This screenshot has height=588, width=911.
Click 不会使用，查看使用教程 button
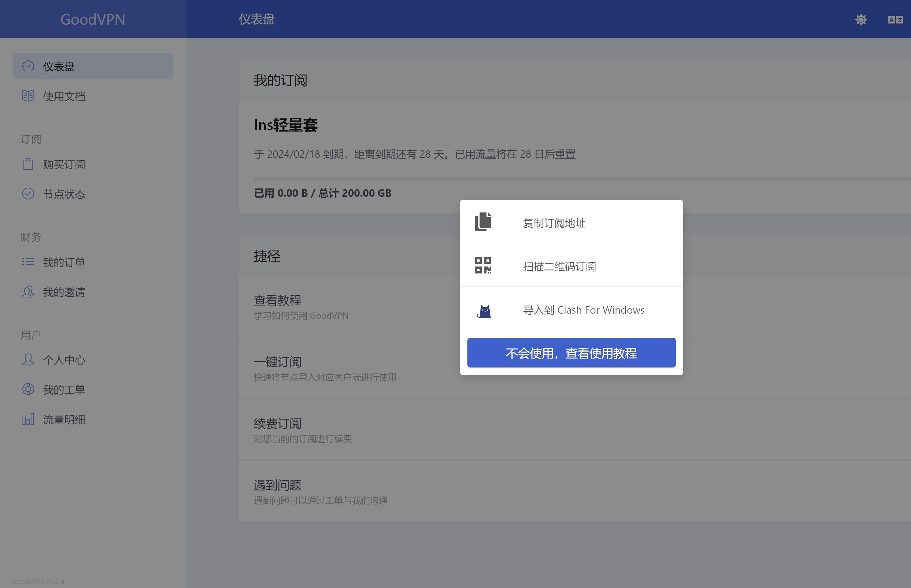pyautogui.click(x=571, y=352)
